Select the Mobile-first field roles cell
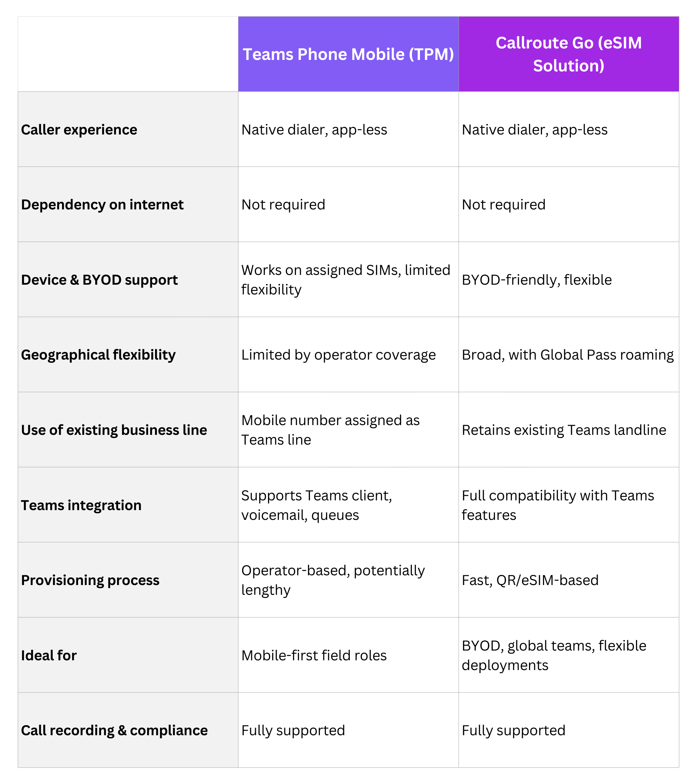This screenshot has height=784, width=697. [x=314, y=655]
